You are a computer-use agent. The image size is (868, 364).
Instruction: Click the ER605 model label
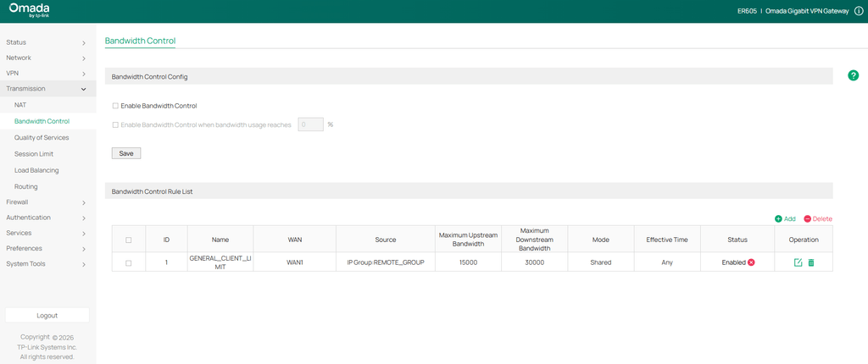click(747, 11)
